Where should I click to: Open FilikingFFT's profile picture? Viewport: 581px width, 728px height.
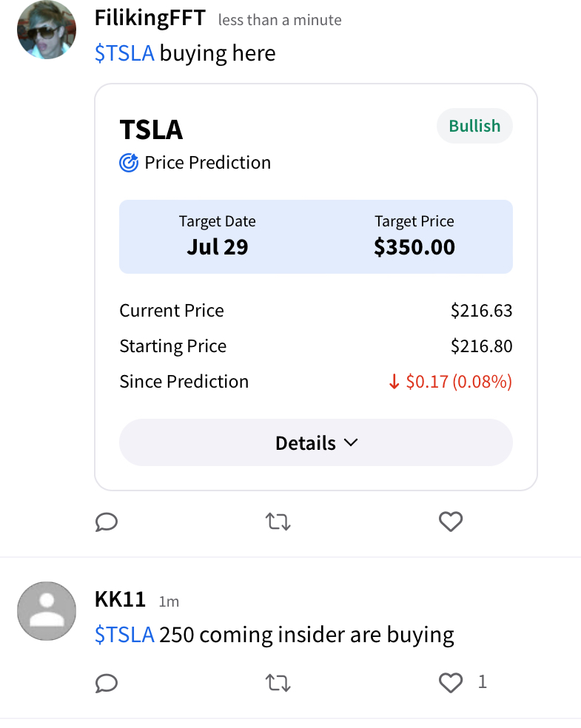point(46,30)
